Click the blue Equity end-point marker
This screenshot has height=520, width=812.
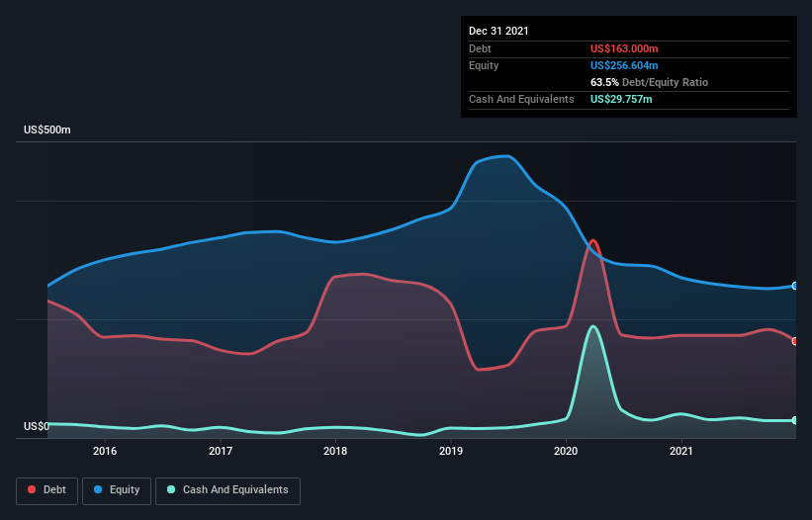click(x=795, y=286)
